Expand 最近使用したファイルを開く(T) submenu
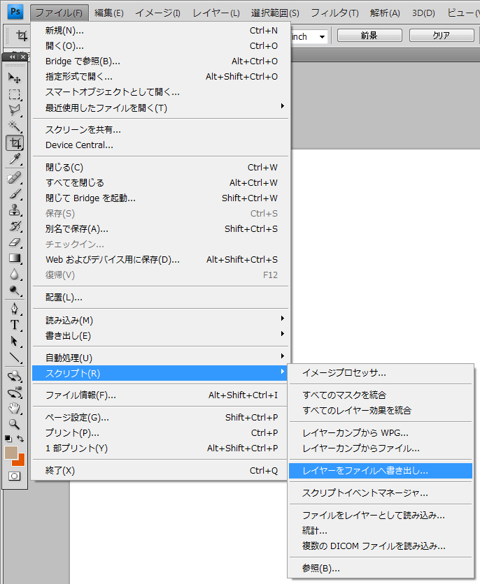 (160, 108)
